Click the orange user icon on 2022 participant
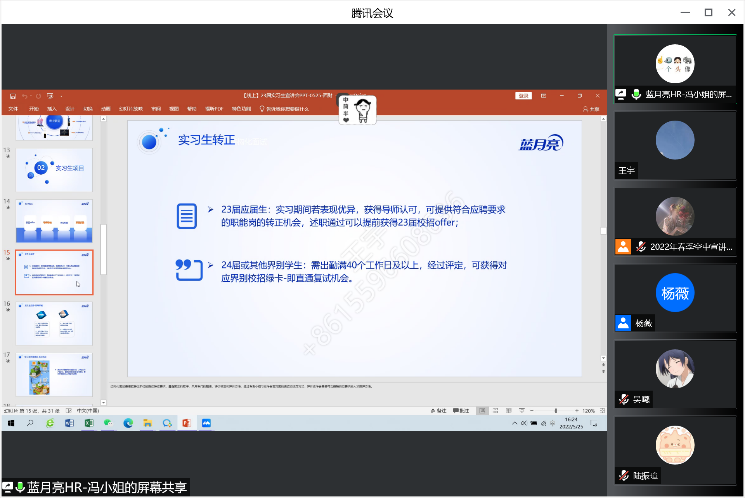This screenshot has width=745, height=498. click(x=623, y=246)
